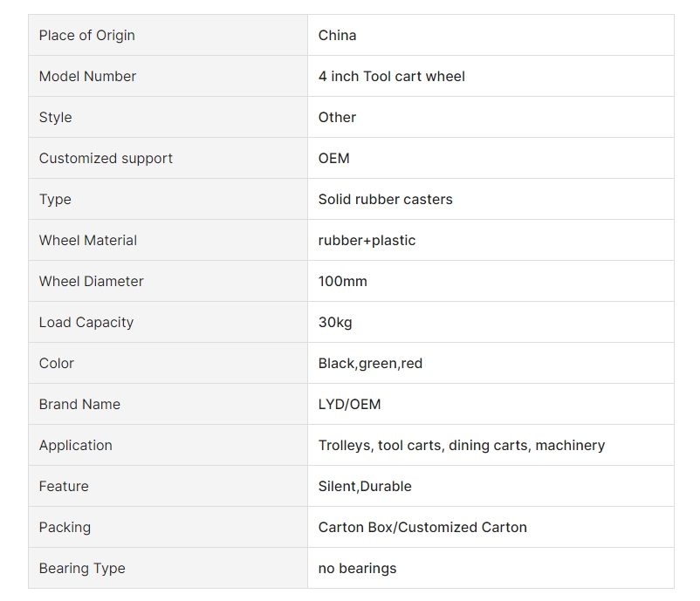Screen dimensions: 700x601
Task: Click the 'Wheel Material' label
Action: 88,241
